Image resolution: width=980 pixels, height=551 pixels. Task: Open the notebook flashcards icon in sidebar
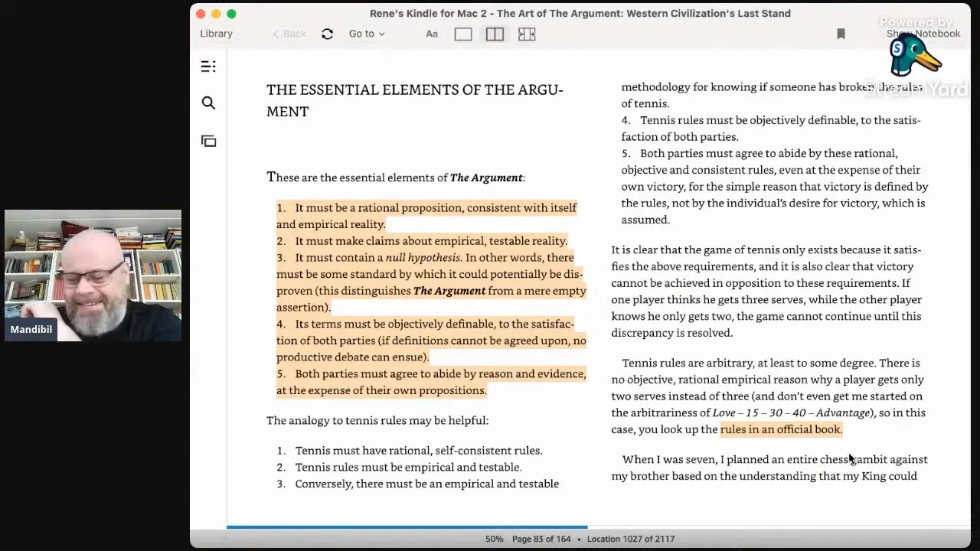pyautogui.click(x=208, y=141)
